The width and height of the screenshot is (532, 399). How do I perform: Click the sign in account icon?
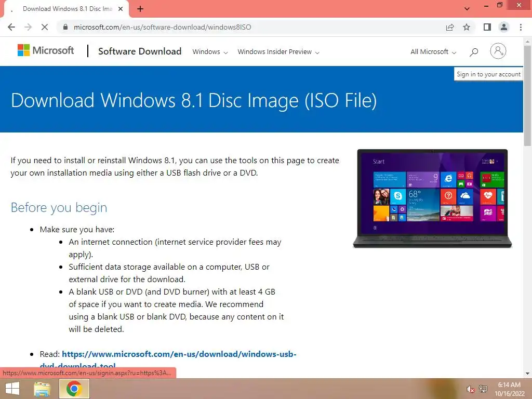click(498, 51)
